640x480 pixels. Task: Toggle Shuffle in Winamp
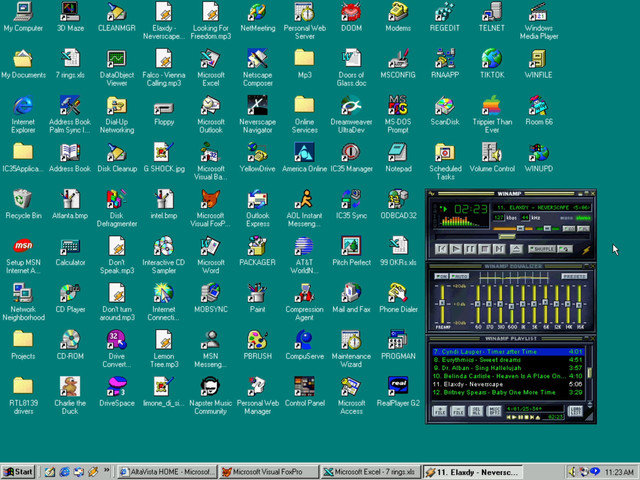coord(543,248)
